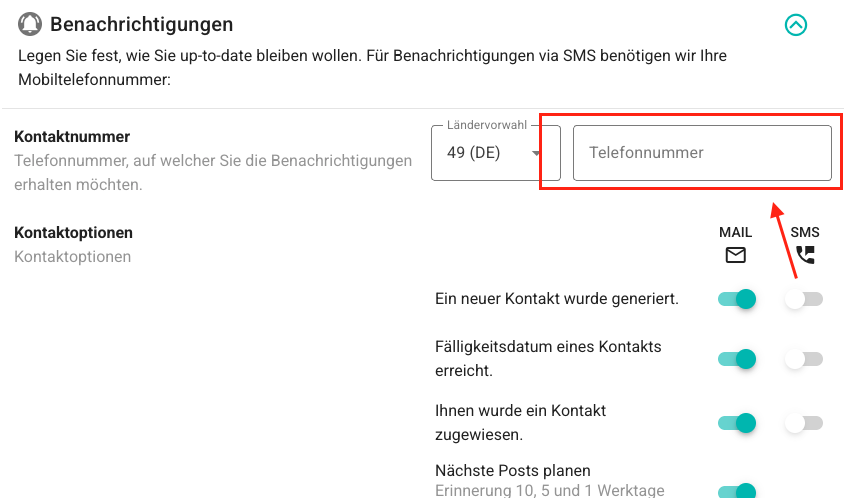Image resolution: width=847 pixels, height=498 pixels.
Task: Click the bold Kontaktoptionen heading
Action: [x=73, y=233]
